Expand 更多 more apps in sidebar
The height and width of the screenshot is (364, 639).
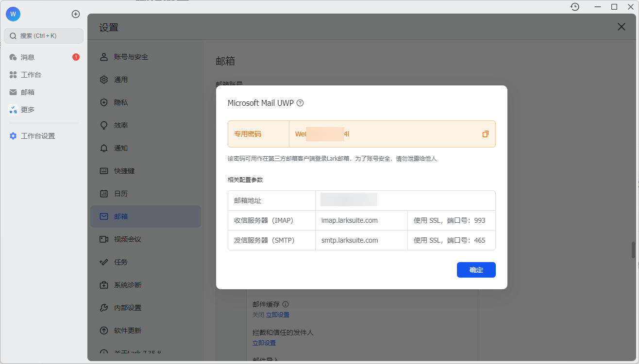pos(28,110)
